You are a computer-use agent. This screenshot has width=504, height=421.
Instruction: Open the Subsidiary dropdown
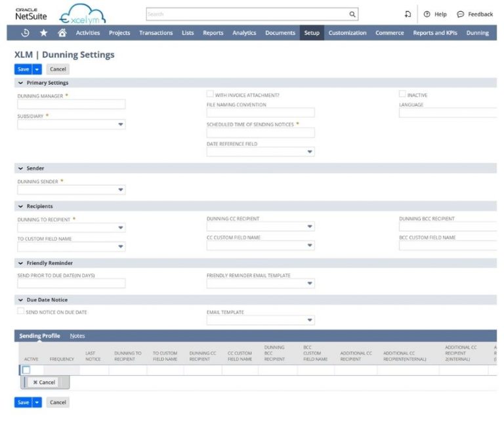pyautogui.click(x=120, y=124)
